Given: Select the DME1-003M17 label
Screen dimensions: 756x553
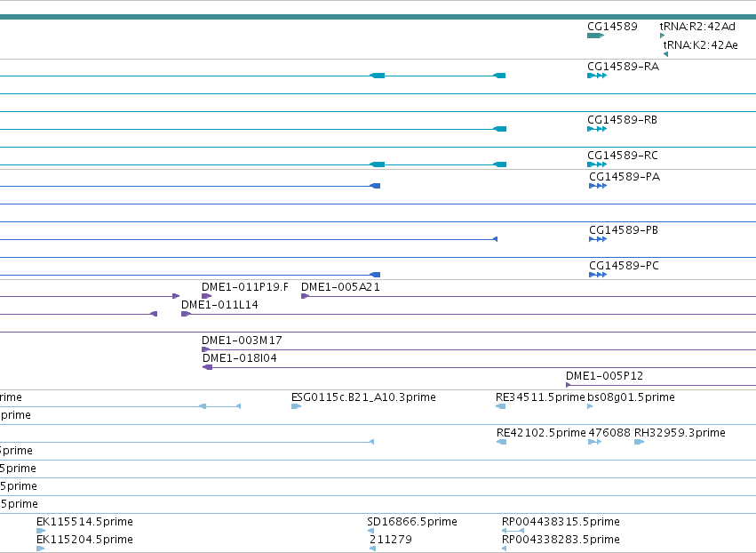Looking at the screenshot, I should 242,341.
